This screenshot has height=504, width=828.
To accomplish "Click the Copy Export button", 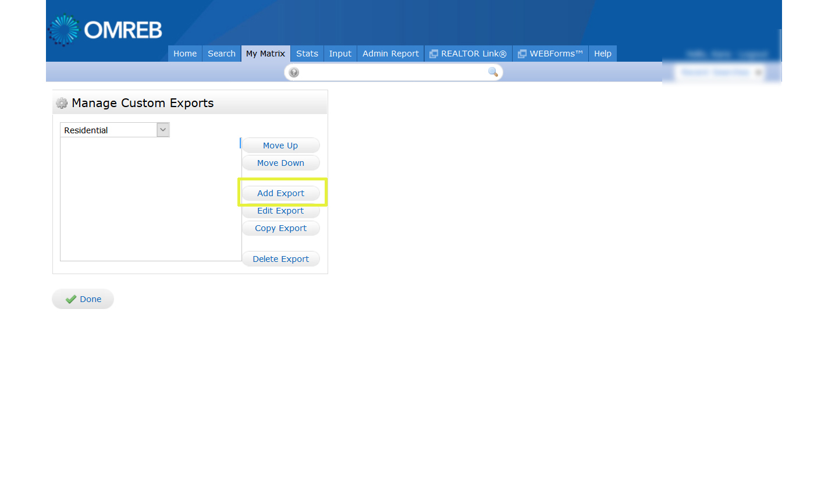I will tap(280, 228).
